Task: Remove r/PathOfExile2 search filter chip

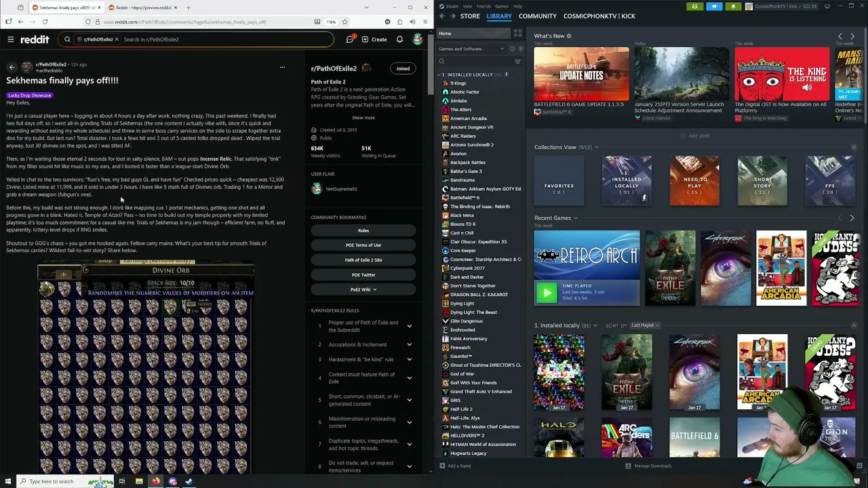Action: 117,39
